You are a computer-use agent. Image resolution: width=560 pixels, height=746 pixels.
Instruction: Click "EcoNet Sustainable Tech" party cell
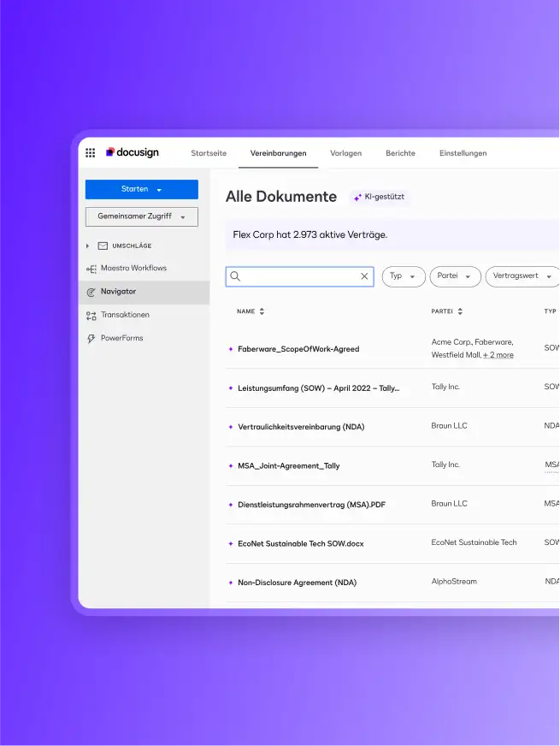point(474,542)
